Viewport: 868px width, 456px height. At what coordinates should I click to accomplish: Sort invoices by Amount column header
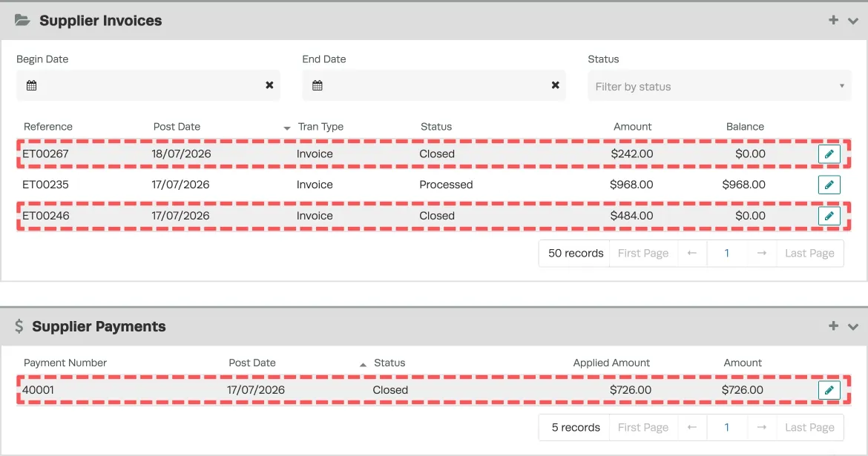[632, 127]
